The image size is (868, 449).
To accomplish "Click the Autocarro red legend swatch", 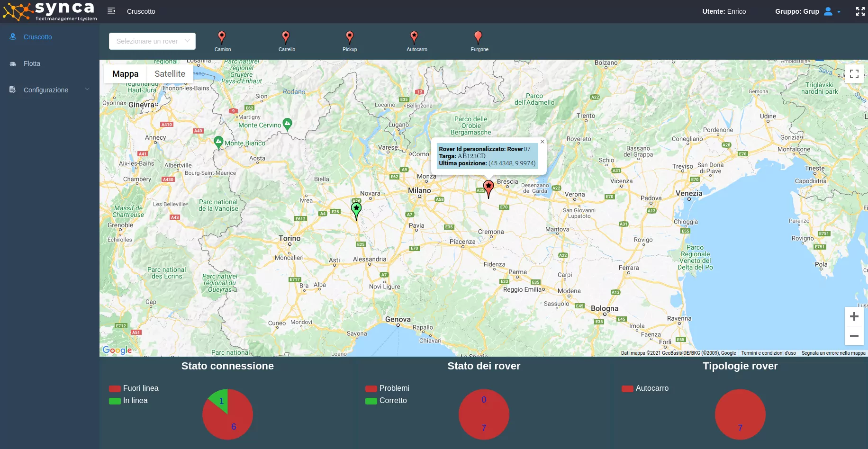I will tap(627, 388).
